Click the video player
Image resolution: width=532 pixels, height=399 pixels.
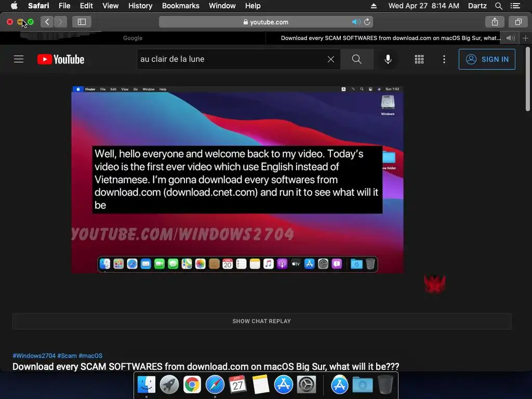coord(237,179)
